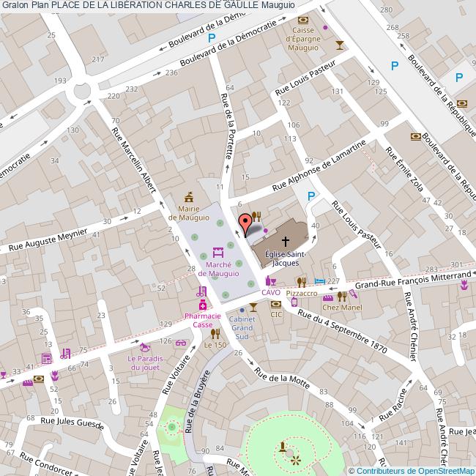
Task: Select the Mairie de Mauguio town hall icon
Action: [x=189, y=196]
